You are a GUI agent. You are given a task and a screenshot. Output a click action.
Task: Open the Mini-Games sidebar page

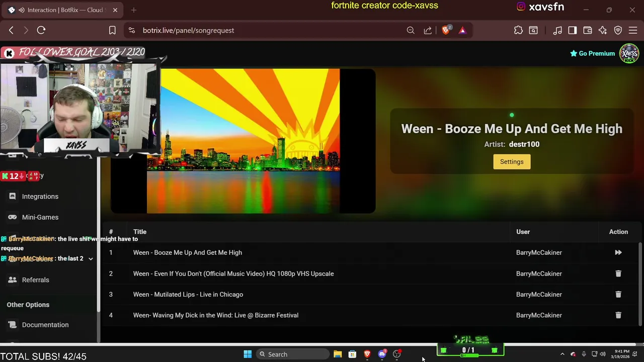click(x=40, y=217)
